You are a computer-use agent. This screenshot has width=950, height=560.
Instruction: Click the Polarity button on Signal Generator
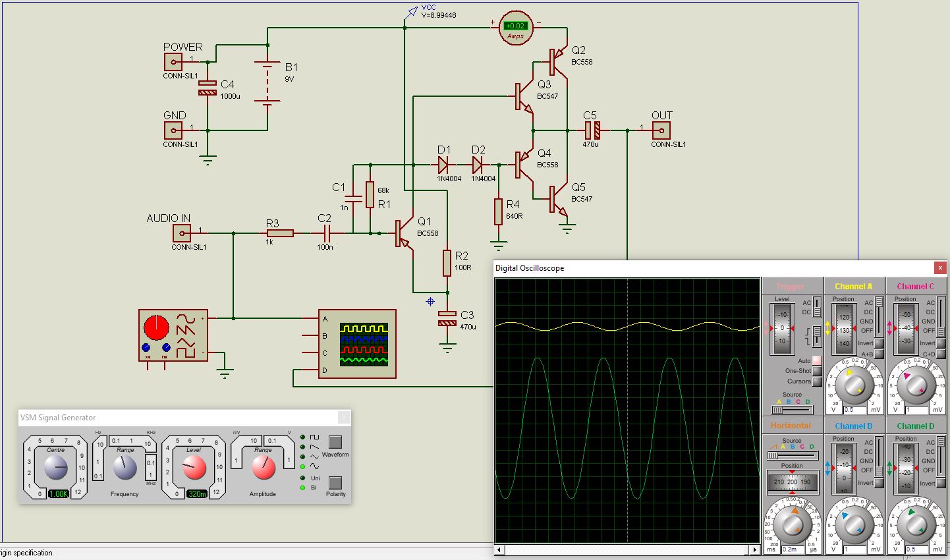tap(335, 482)
